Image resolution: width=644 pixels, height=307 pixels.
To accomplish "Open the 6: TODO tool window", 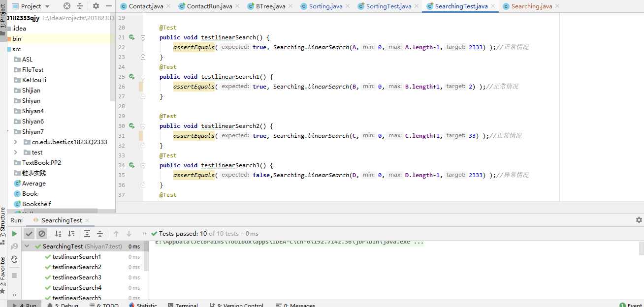I will click(x=104, y=305).
